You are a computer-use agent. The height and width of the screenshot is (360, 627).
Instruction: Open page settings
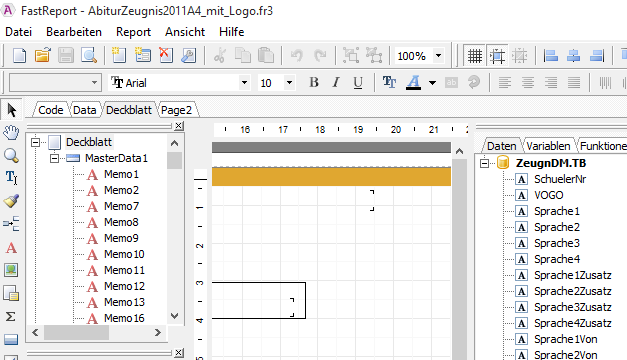coord(188,56)
